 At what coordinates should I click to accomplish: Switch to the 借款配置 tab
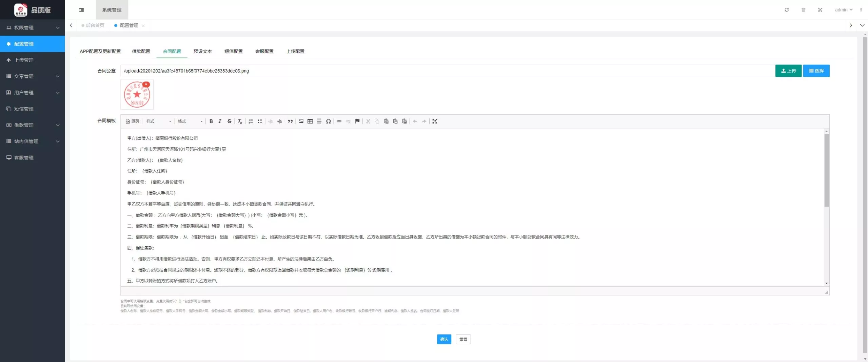[x=141, y=51]
